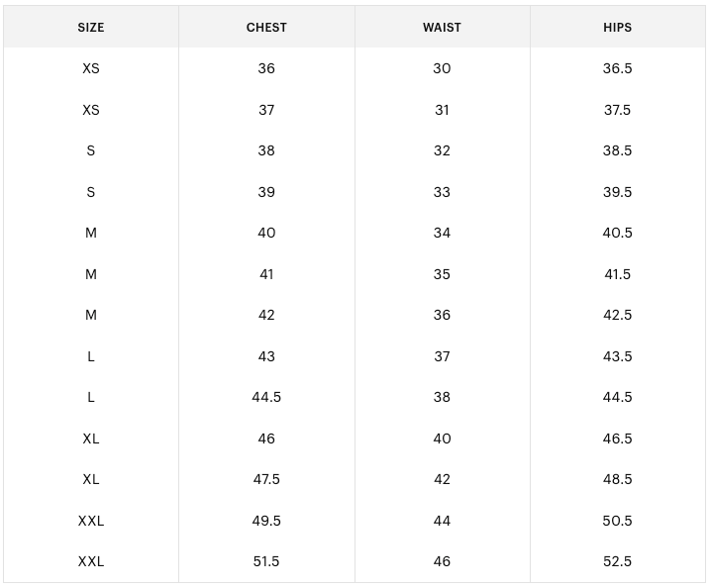Image resolution: width=710 pixels, height=588 pixels.
Task: Select the S size cell with chest 39
Action: click(x=91, y=192)
